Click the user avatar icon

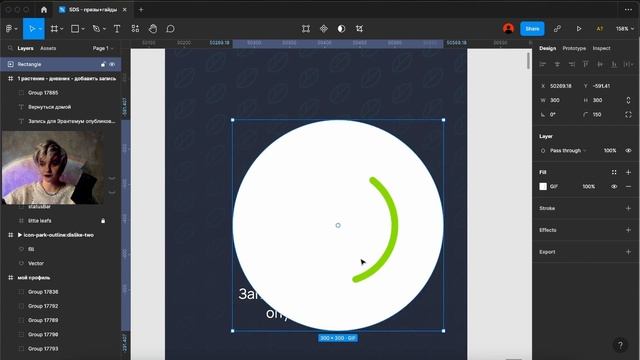coord(508,29)
